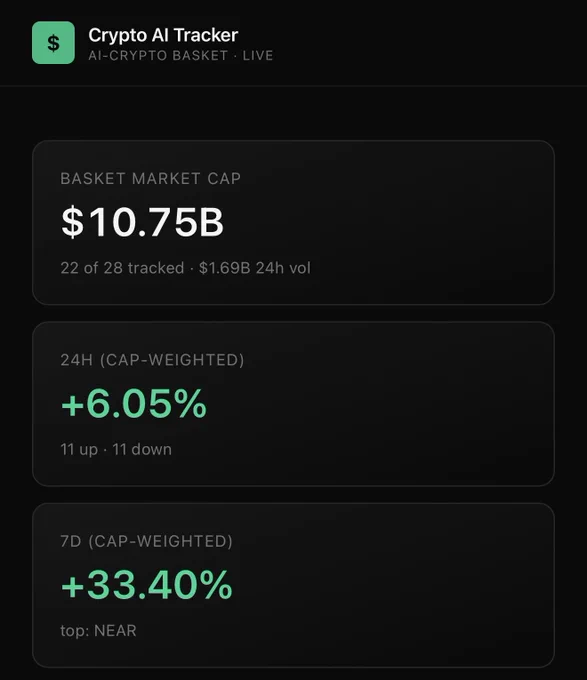Click the 24H (CAP-WEIGHTED) heading
Viewport: 587px width, 680px height.
[x=152, y=360]
